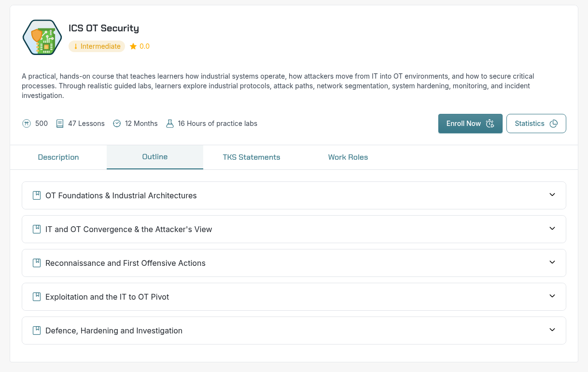Viewport: 588px width, 372px height.
Task: Click the flask icon for practice labs
Action: (x=169, y=124)
